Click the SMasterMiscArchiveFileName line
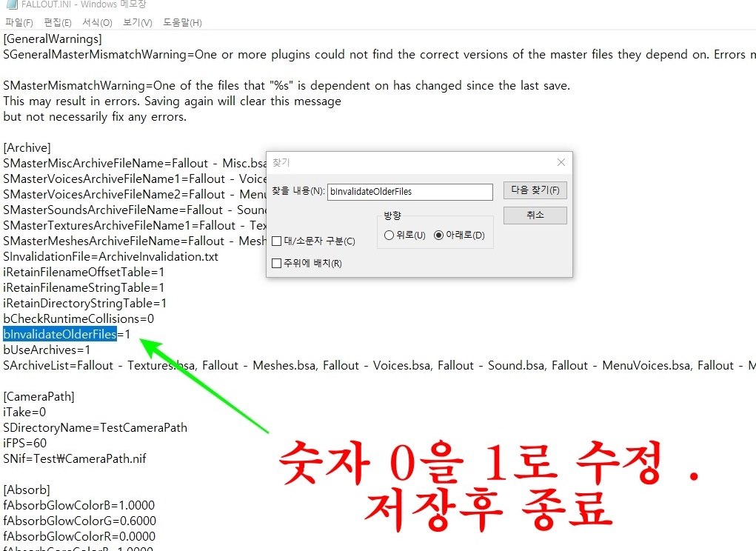This screenshot has width=756, height=551. 135,164
